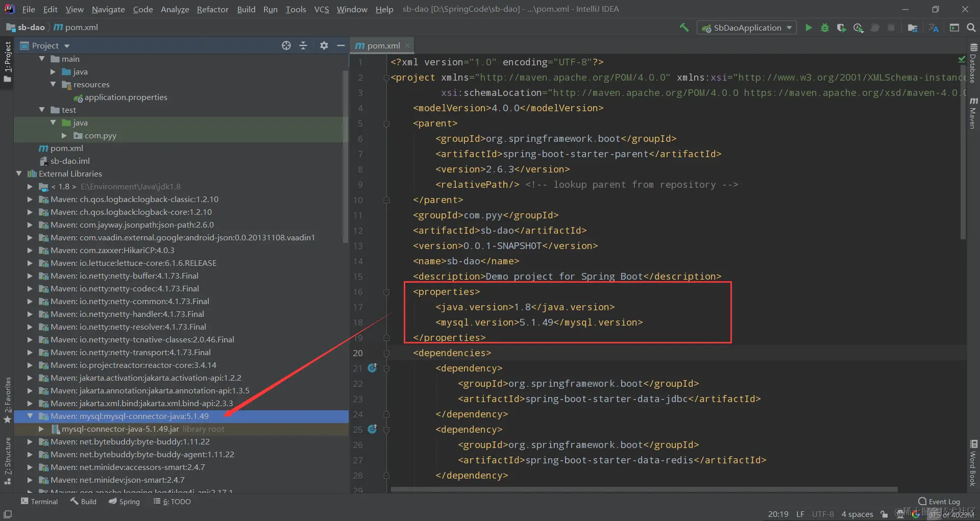
Task: Toggle the 2: Favorites side tab
Action: coord(7,400)
